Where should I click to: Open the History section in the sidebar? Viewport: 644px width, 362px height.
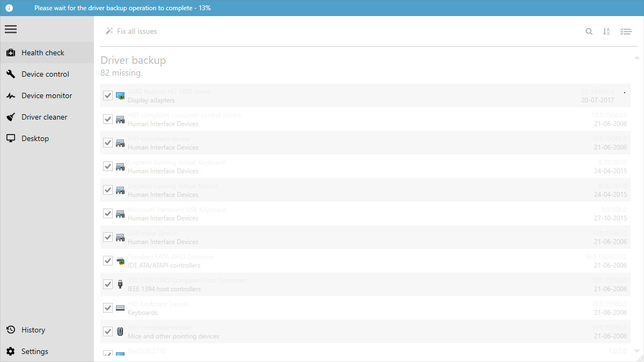coord(33,329)
